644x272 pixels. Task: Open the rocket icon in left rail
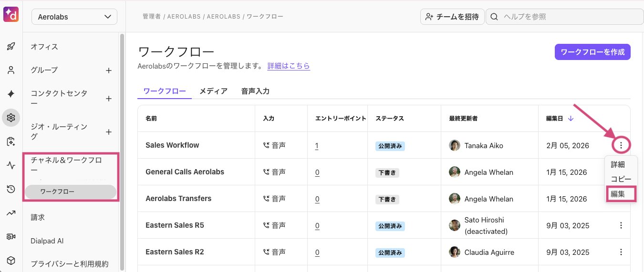pos(11,46)
